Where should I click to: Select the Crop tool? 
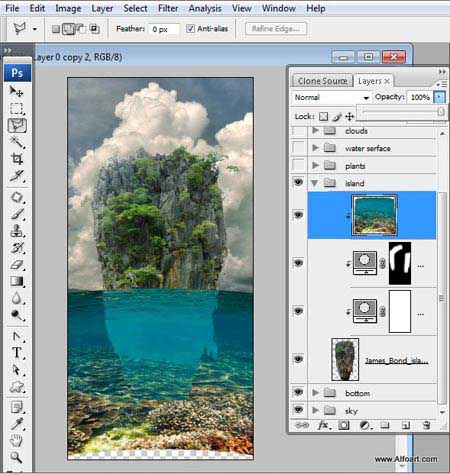point(17,159)
